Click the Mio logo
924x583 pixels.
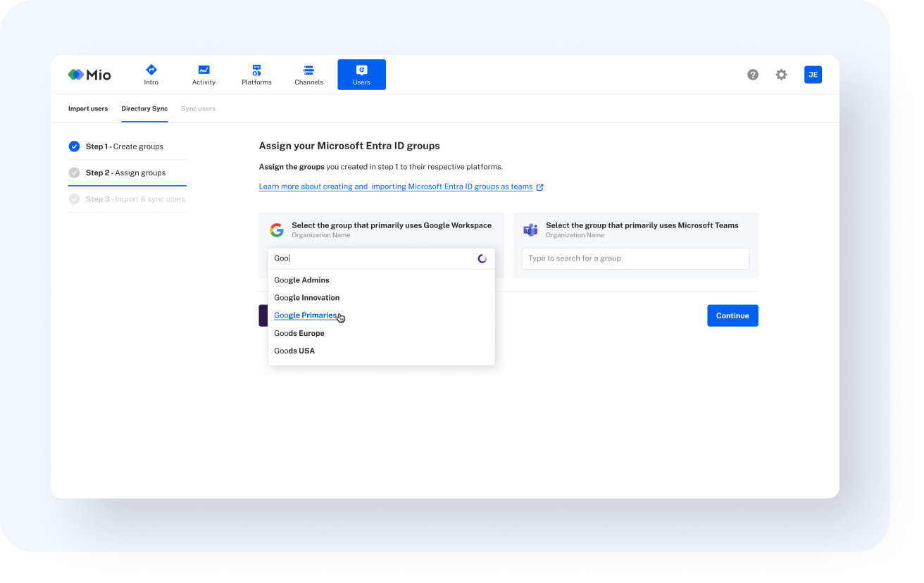click(x=89, y=75)
